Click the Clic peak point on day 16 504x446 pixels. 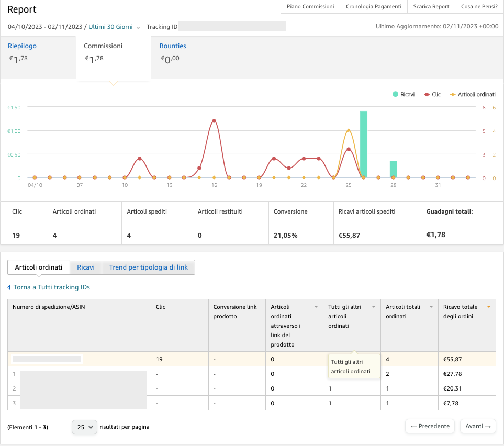(214, 121)
